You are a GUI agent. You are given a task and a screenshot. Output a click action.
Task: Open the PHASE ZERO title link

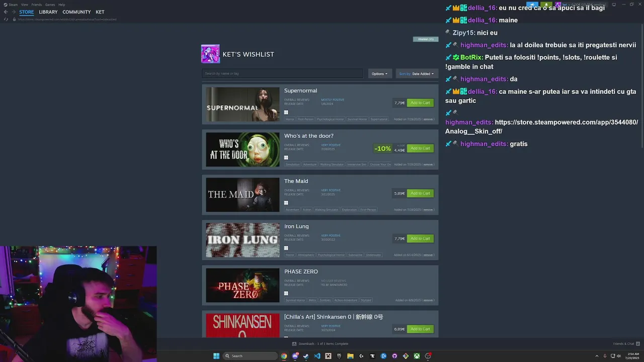301,271
